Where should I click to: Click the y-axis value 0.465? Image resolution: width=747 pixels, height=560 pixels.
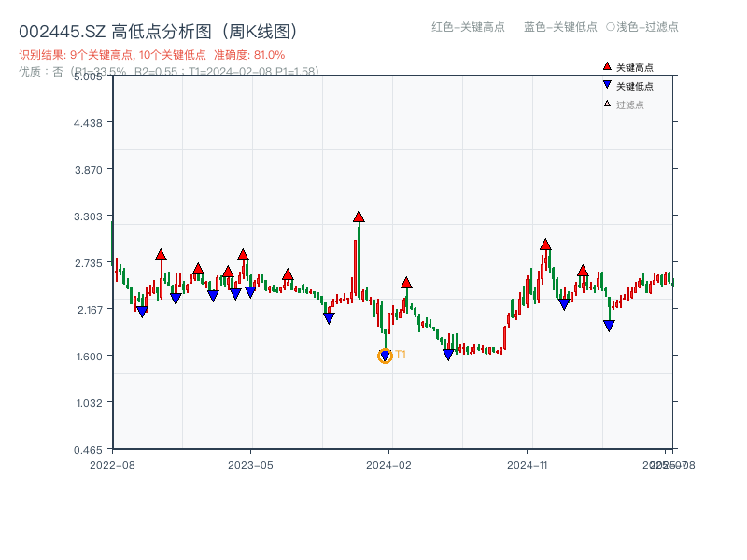(x=88, y=450)
